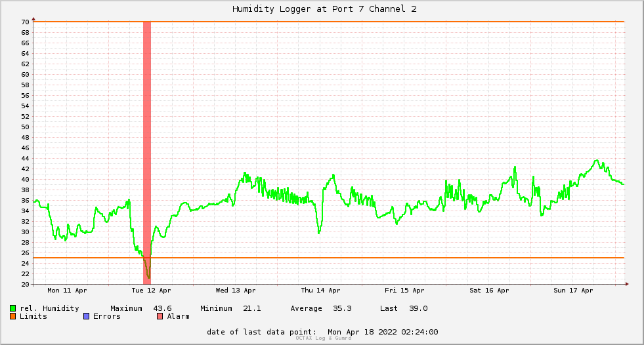Image resolution: width=644 pixels, height=345 pixels.
Task: Click the 'date of last data point:' label
Action: point(262,332)
